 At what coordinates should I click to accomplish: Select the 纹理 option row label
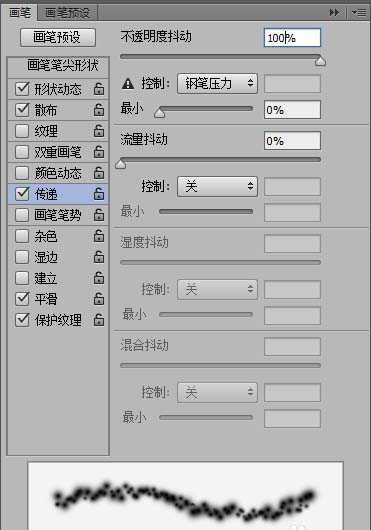tap(46, 131)
